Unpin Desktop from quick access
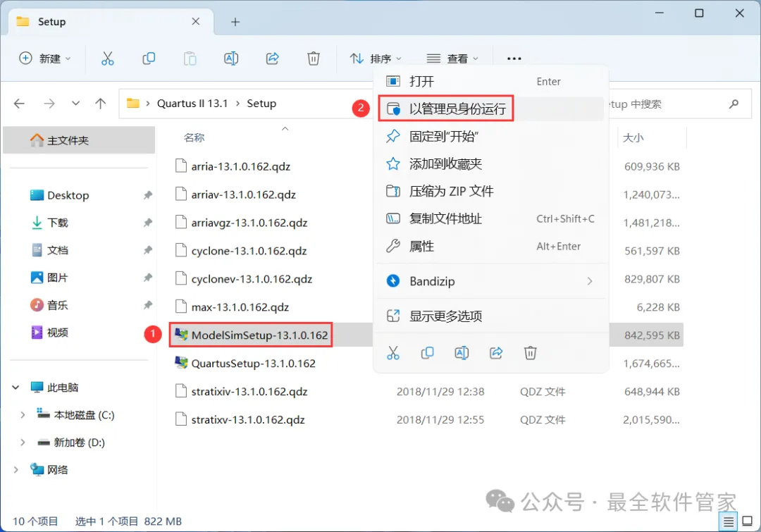 [147, 195]
